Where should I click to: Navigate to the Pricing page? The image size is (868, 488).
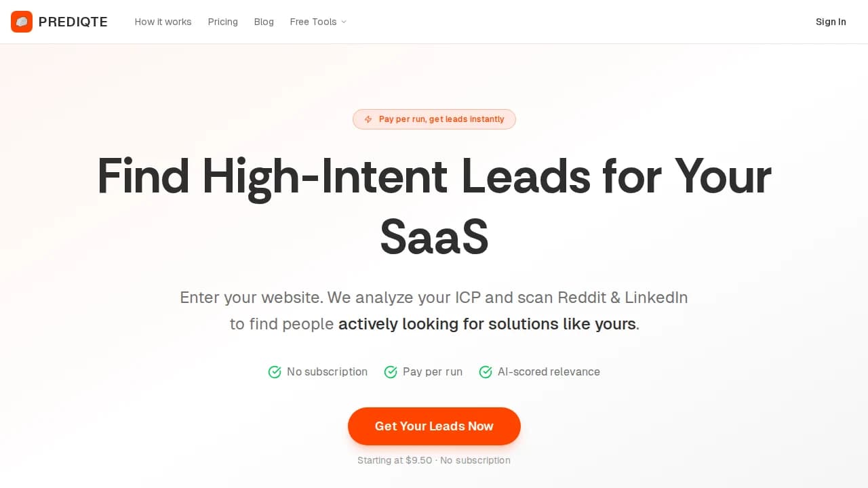click(x=222, y=22)
